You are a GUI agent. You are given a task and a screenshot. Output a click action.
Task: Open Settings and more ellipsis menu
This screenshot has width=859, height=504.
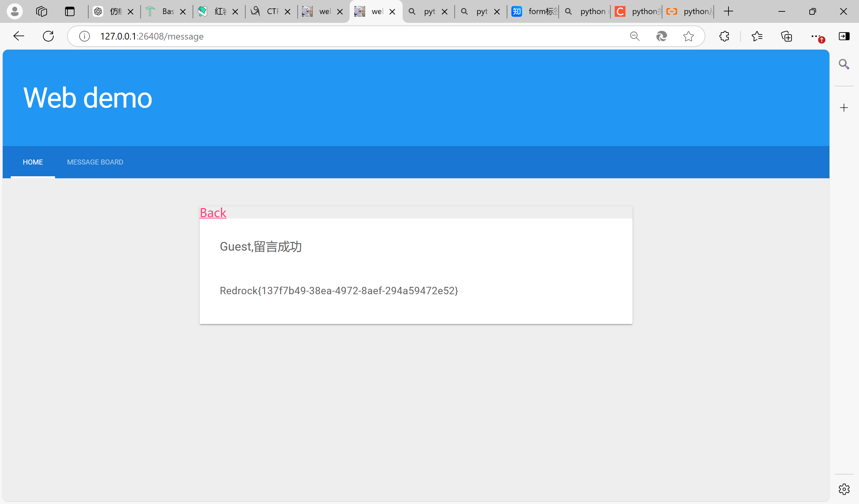[815, 36]
